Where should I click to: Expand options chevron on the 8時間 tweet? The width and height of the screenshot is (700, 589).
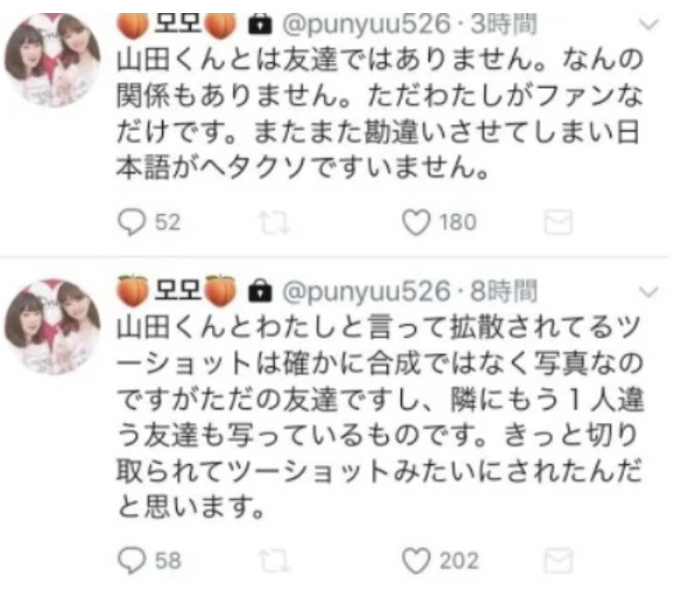(x=649, y=292)
